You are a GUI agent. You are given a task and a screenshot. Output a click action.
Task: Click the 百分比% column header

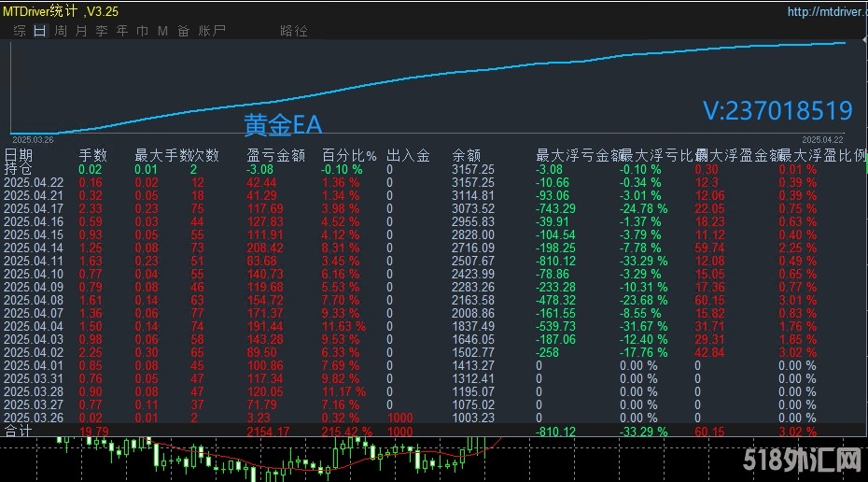coord(349,155)
